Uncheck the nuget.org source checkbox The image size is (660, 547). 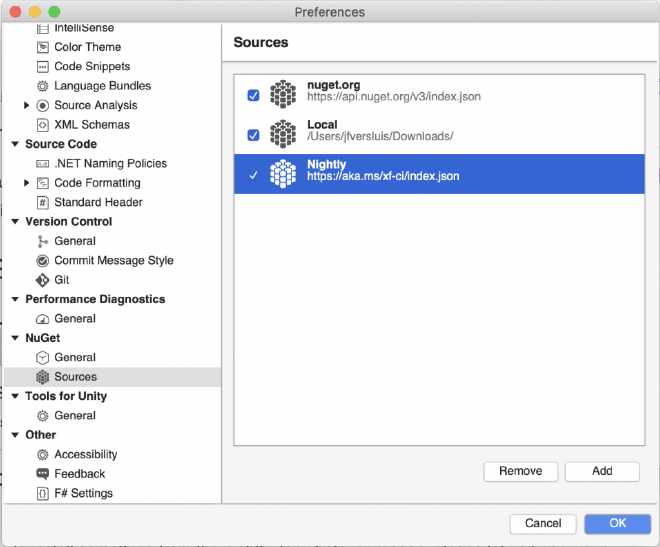point(253,96)
